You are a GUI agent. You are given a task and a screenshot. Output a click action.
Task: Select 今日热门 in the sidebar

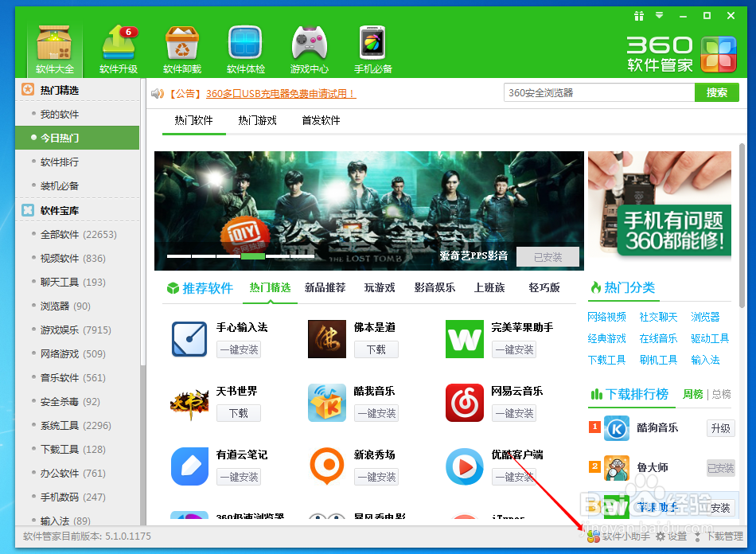tap(77, 138)
